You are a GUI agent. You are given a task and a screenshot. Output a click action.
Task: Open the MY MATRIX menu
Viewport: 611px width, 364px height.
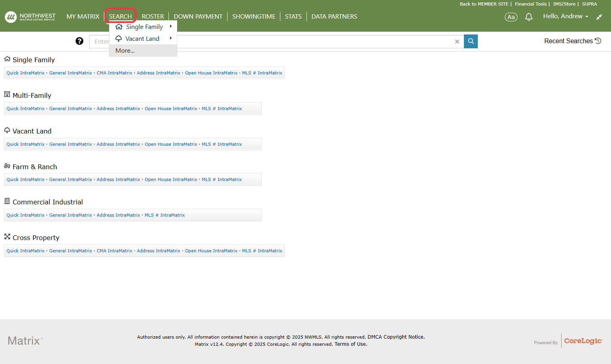[x=83, y=17]
